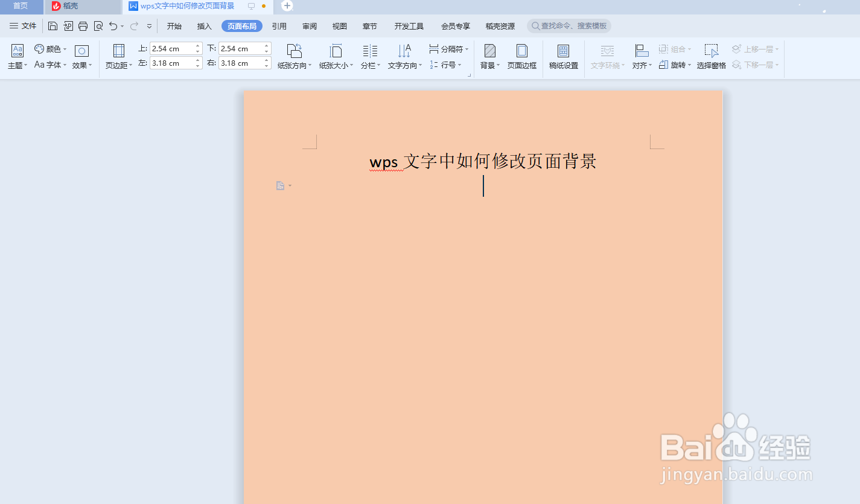Open the 页面边框 (Page Border) tool

(x=521, y=56)
